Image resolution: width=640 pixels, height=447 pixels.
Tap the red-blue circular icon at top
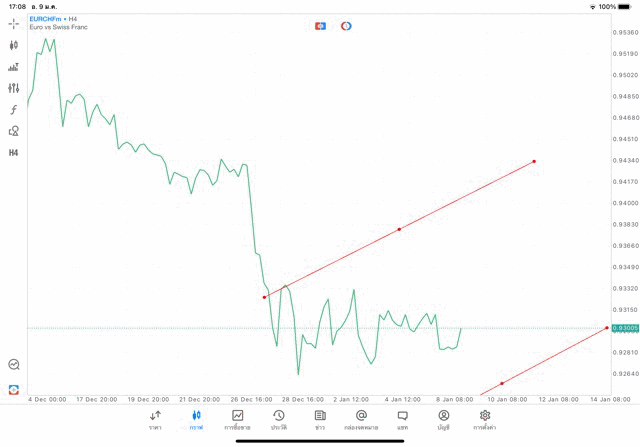pyautogui.click(x=346, y=26)
